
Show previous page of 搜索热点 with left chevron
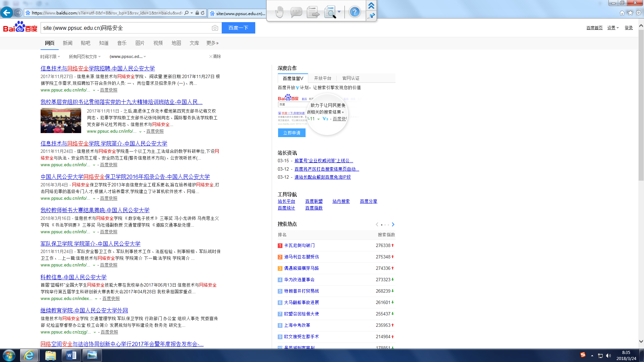click(377, 224)
